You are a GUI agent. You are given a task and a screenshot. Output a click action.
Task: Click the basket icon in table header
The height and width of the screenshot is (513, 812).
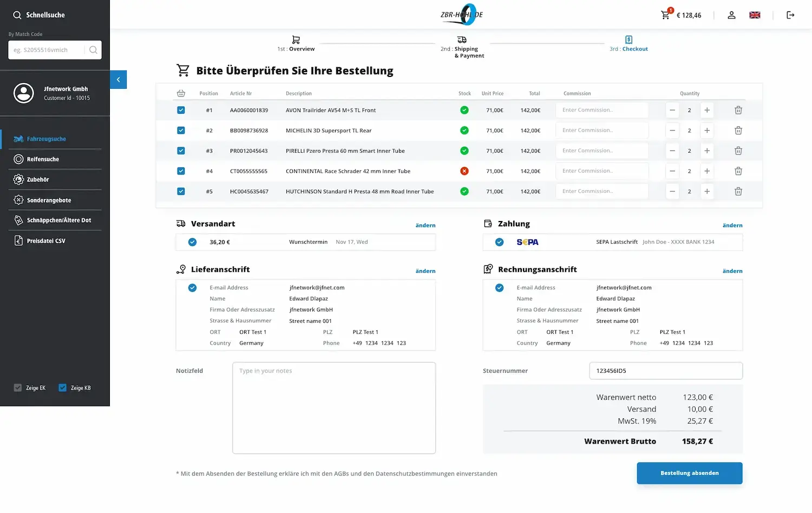click(x=181, y=93)
